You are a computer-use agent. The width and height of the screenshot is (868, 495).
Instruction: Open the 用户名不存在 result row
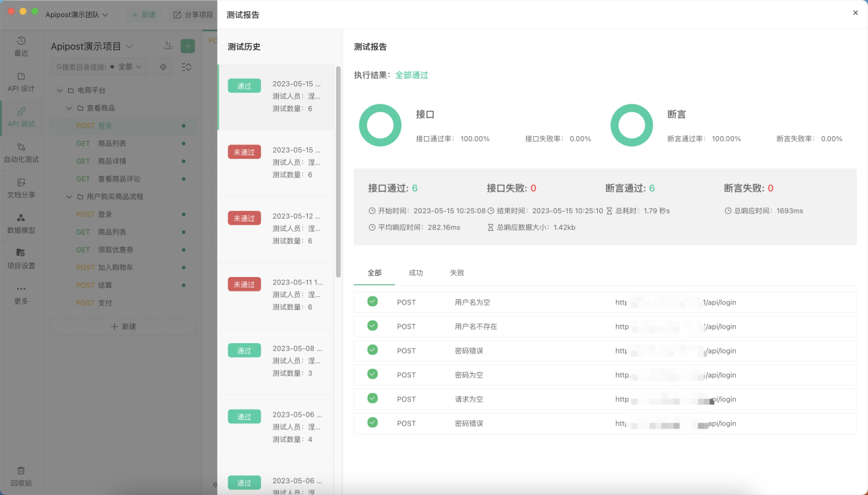[x=605, y=327]
